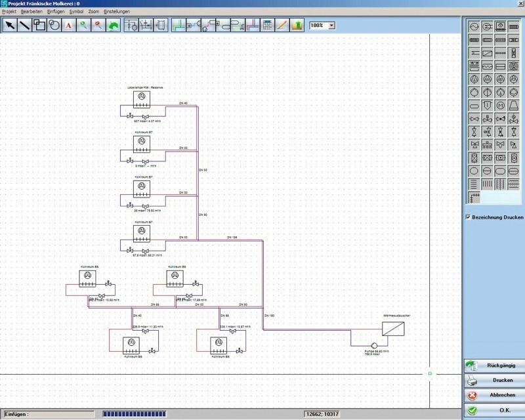The image size is (525, 420).
Task: Pick the diagonal-split rectangle symbol in palette
Action: 487,53
